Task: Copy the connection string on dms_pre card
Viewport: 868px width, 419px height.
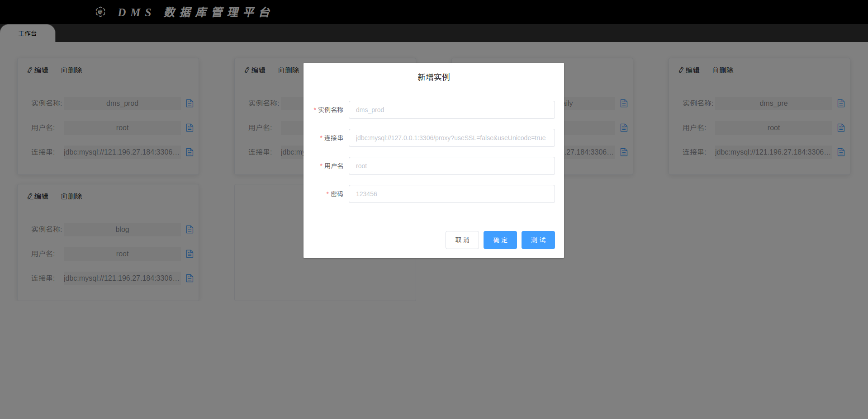Action: pos(841,152)
